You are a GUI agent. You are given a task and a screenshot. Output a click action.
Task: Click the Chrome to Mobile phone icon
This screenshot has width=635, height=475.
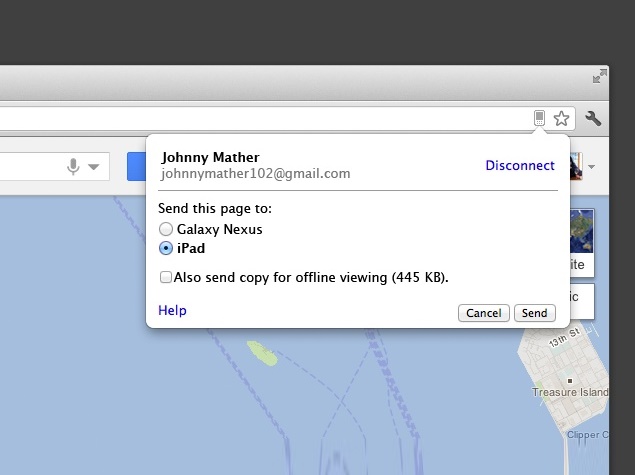tap(539, 118)
